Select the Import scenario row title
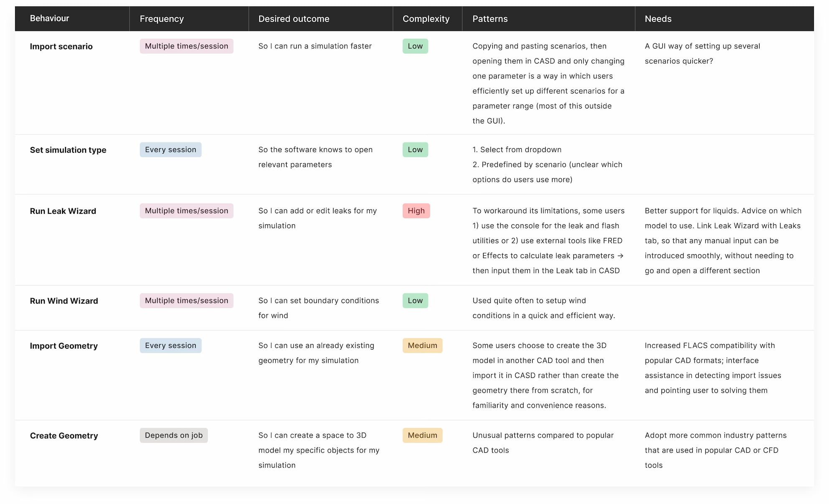Viewport: 829px width, 504px height. click(x=61, y=46)
